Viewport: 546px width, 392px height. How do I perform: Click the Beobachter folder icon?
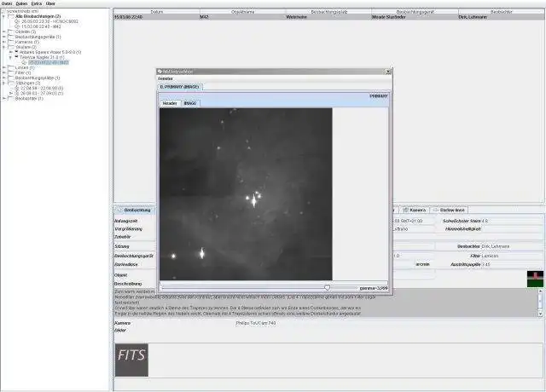point(11,99)
